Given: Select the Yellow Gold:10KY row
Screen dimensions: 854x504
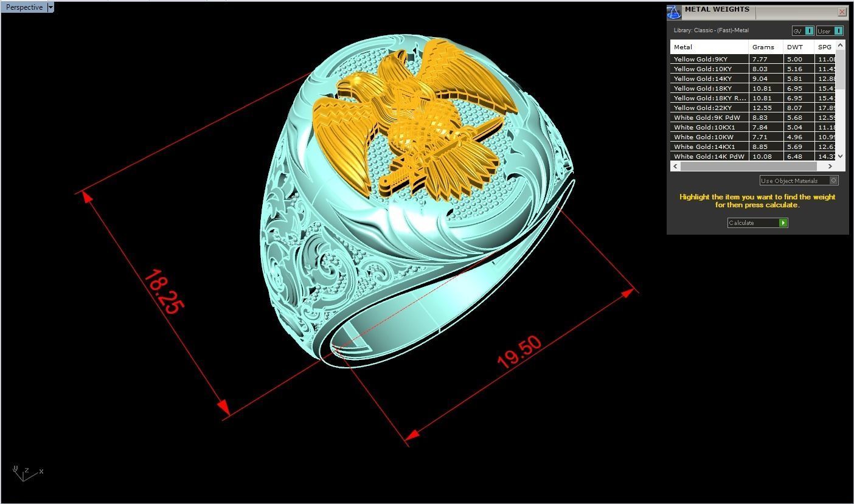Looking at the screenshot, I should click(753, 69).
